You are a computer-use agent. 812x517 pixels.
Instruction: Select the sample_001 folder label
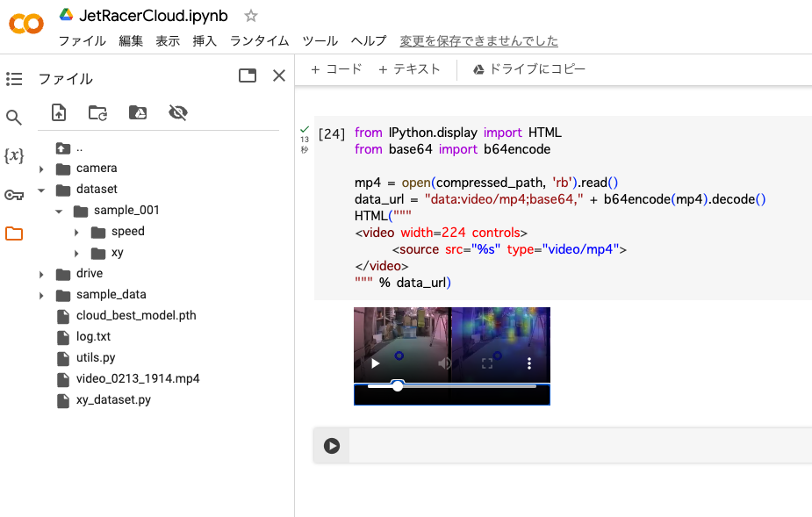tap(126, 211)
